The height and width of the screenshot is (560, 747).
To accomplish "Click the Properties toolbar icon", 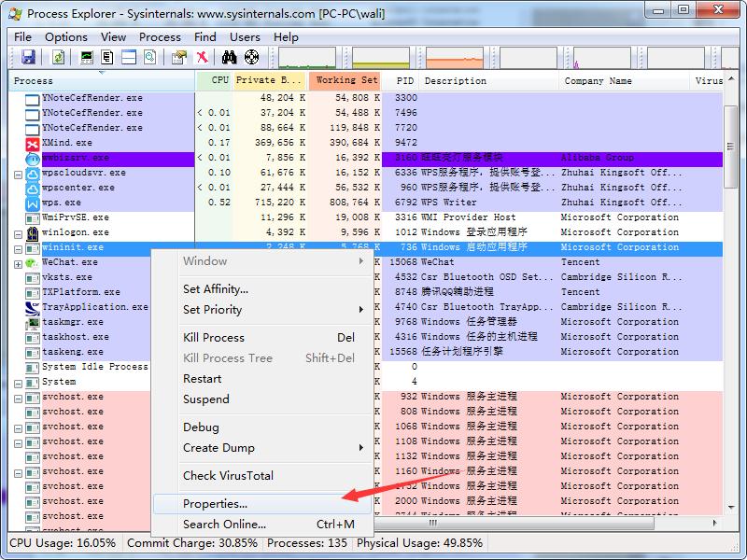I will pyautogui.click(x=179, y=57).
